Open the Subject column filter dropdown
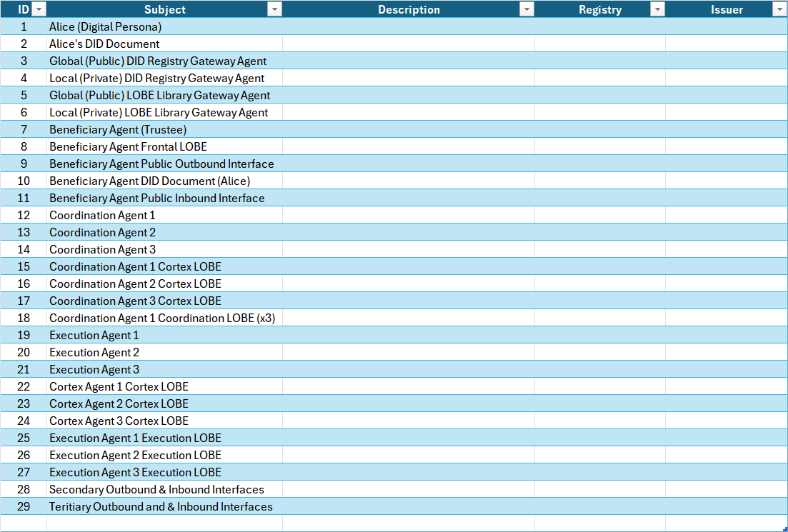This screenshot has width=788, height=532. pos(274,9)
